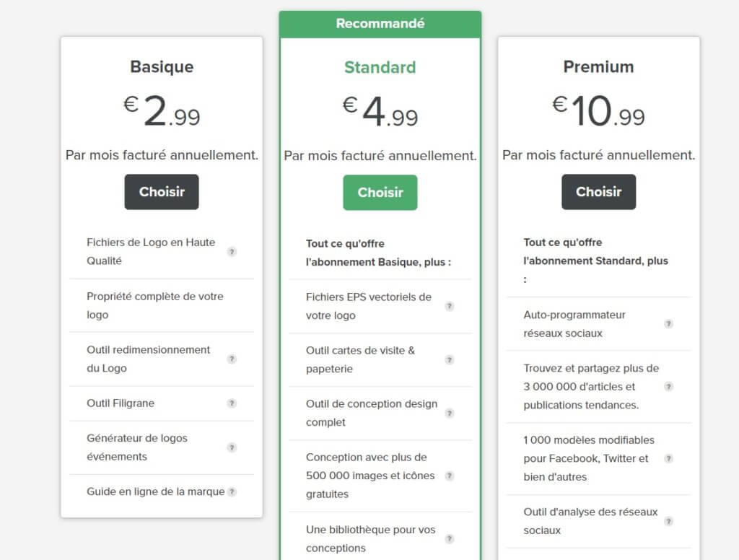Screen dimensions: 739x560
Task: Choose the Premium plan
Action: (x=598, y=192)
